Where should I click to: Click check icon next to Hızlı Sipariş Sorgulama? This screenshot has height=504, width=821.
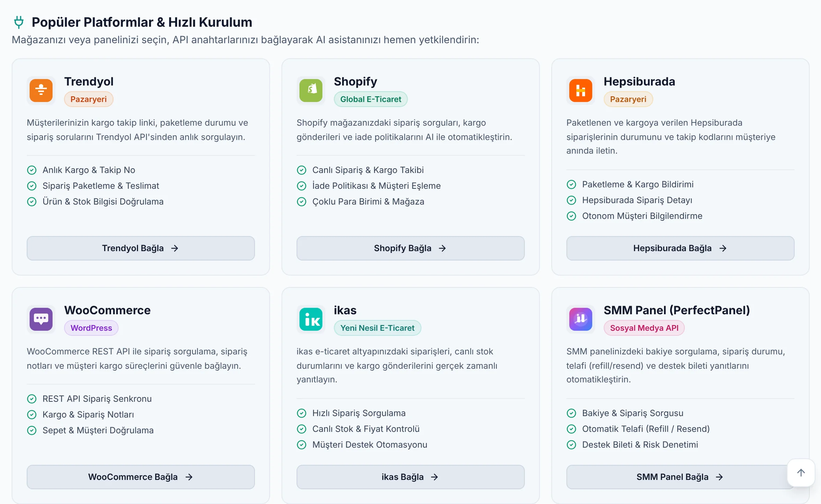302,413
